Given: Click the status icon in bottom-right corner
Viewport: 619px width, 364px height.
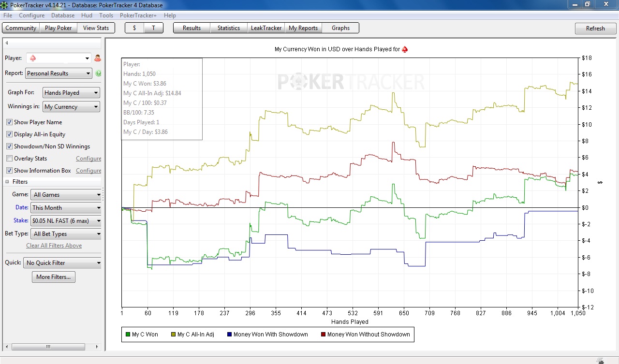Looking at the screenshot, I should point(600,361).
